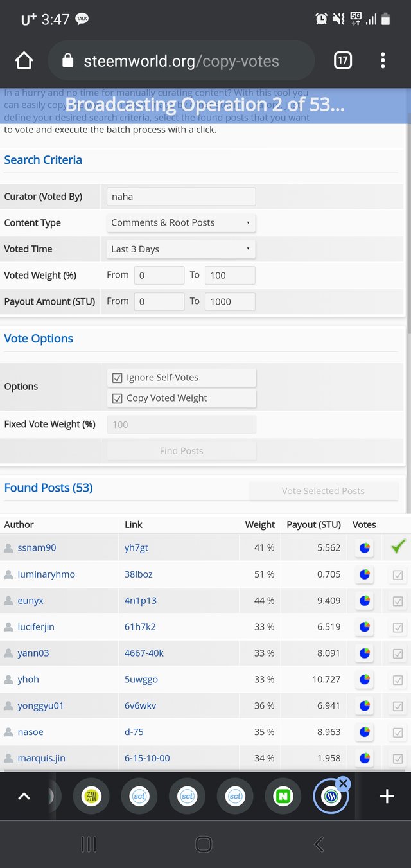The height and width of the screenshot is (868, 411).
Task: Click the Votes column header
Action: point(364,525)
